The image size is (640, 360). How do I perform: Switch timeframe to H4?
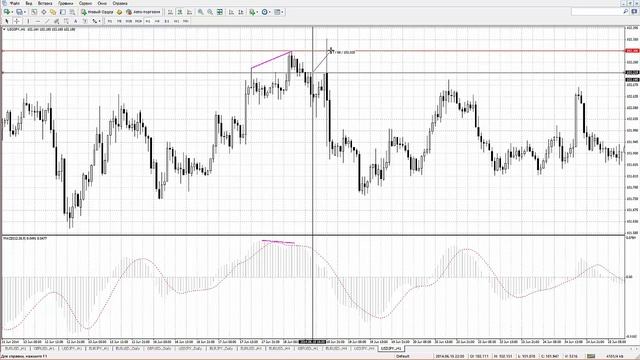tap(157, 21)
